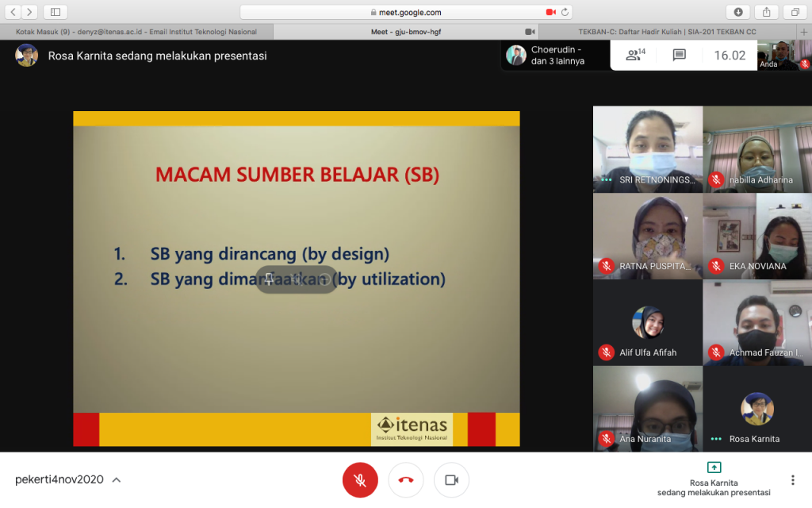Click the ITENAS presentation slide
Screen dimensions: 812x508
pos(297,278)
